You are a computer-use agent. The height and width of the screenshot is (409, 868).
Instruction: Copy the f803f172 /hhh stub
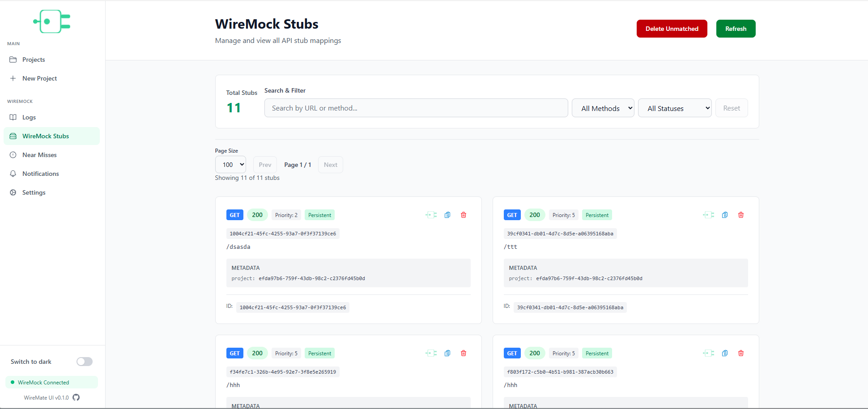725,353
